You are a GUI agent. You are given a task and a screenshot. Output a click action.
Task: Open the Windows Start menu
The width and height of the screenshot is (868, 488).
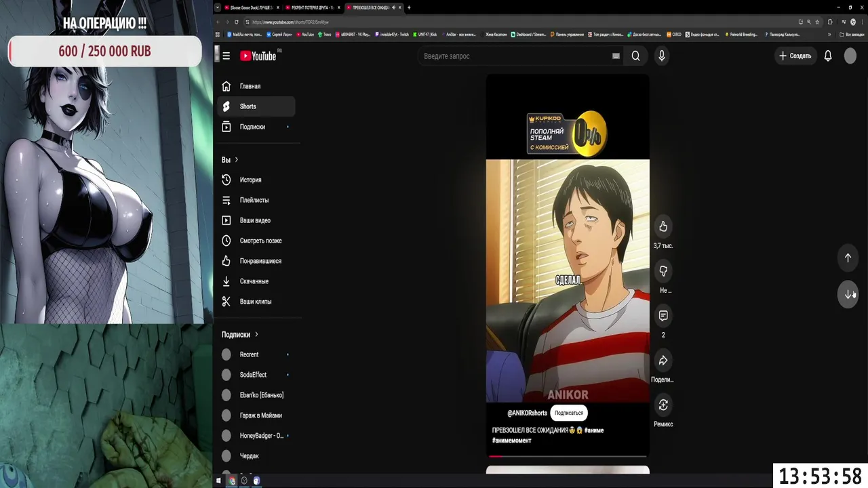(x=218, y=481)
